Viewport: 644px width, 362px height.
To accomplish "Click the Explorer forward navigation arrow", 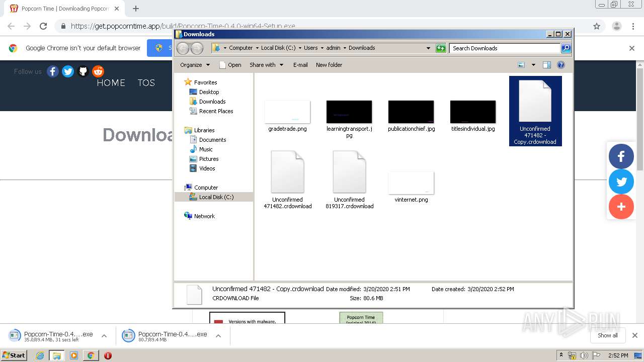I will [x=197, y=48].
